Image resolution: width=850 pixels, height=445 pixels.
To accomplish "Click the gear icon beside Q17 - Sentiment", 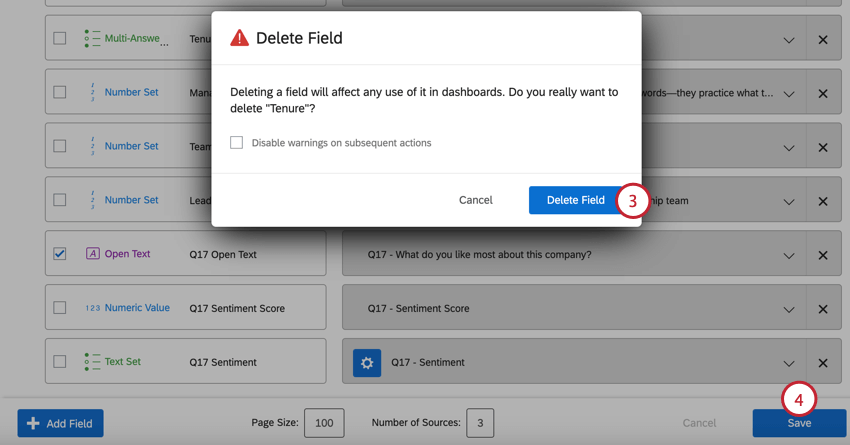I will (x=367, y=362).
